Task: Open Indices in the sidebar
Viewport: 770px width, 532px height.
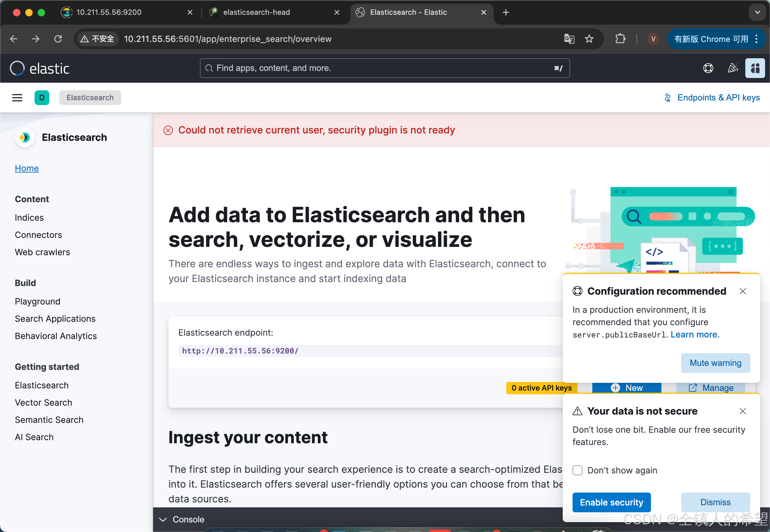Action: point(29,218)
